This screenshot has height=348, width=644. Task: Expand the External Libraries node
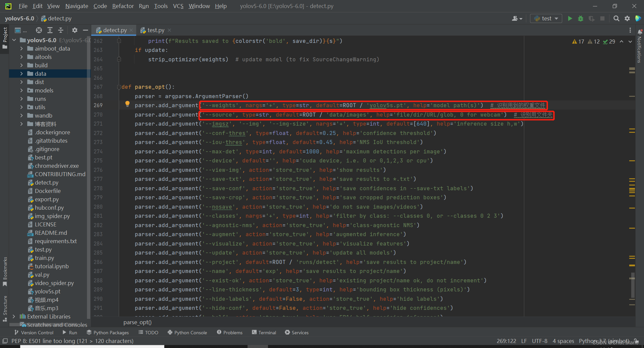coord(14,317)
